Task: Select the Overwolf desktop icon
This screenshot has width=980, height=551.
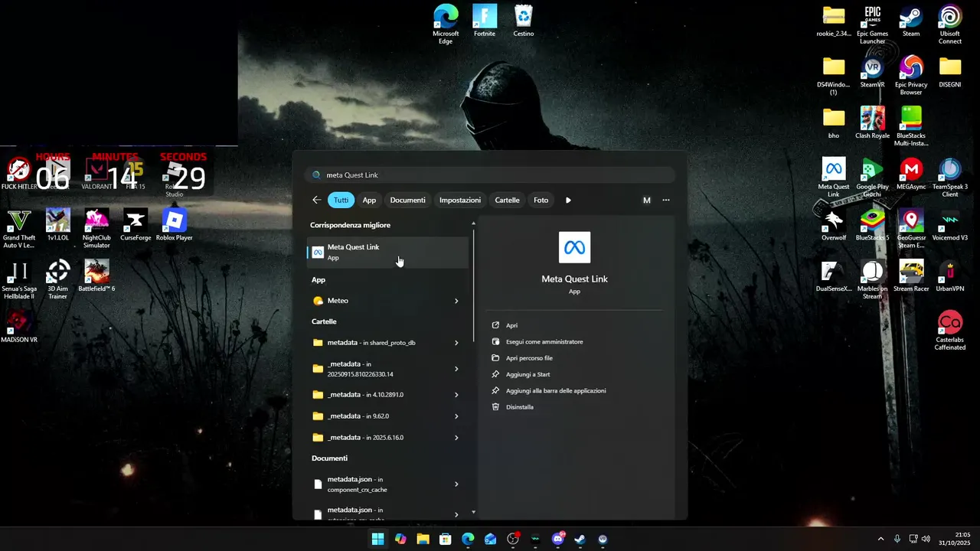Action: 833,225
